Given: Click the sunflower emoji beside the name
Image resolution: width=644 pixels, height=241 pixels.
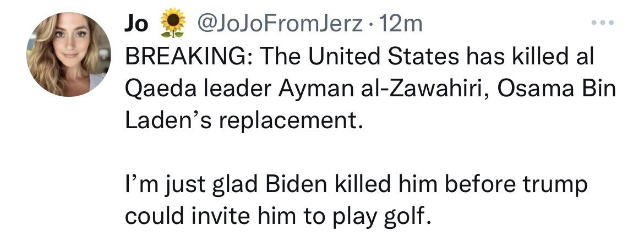Looking at the screenshot, I should click(x=172, y=24).
